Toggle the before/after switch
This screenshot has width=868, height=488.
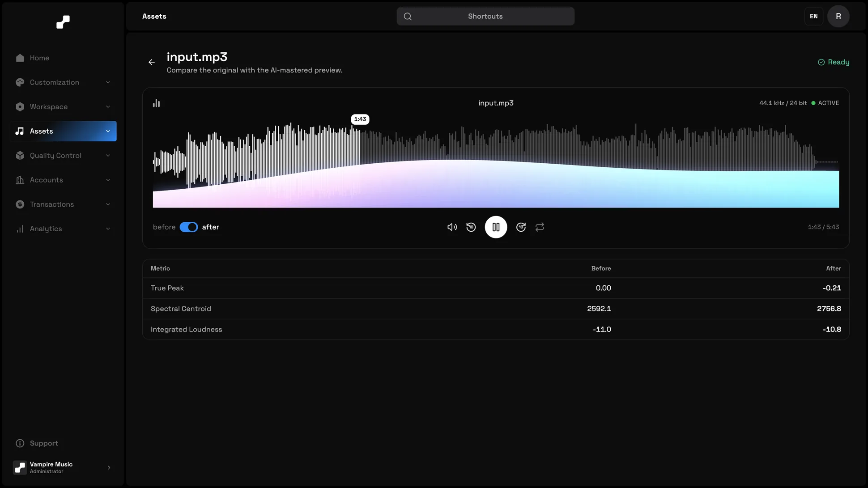(x=189, y=227)
